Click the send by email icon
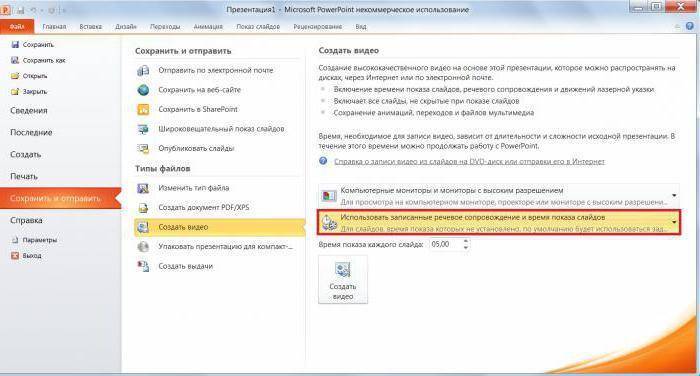The image size is (700, 376). [143, 71]
